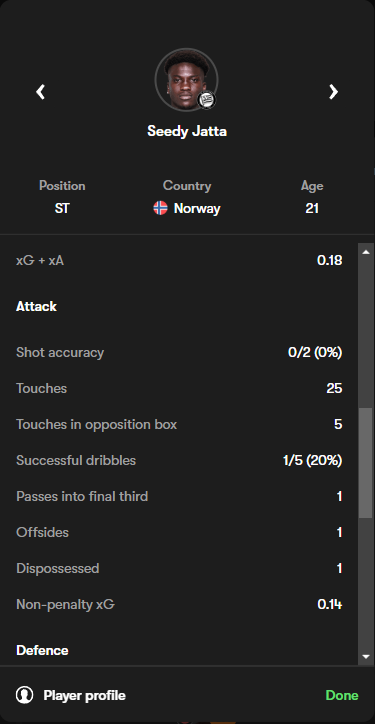Click the Shot accuracy stat row
Screen dimensions: 375x724
[179, 352]
